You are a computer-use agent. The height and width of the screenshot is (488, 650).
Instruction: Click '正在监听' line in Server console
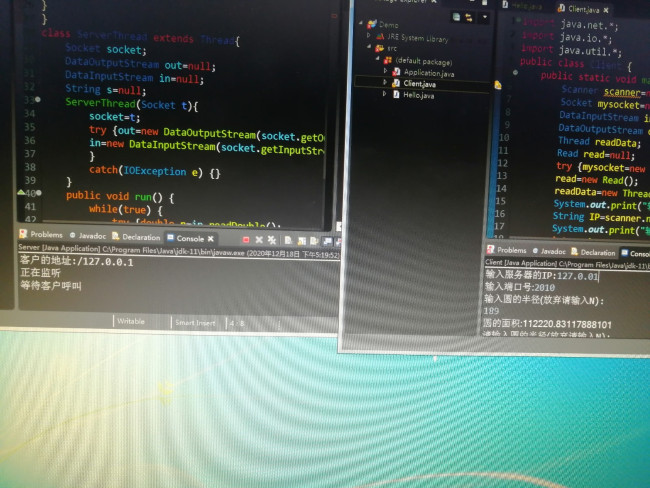point(40,273)
